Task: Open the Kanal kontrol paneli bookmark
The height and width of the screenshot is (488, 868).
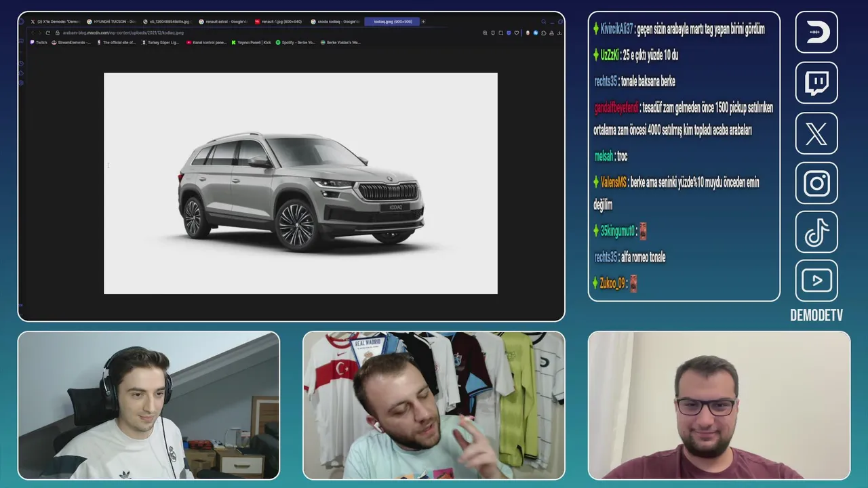Action: 206,42
